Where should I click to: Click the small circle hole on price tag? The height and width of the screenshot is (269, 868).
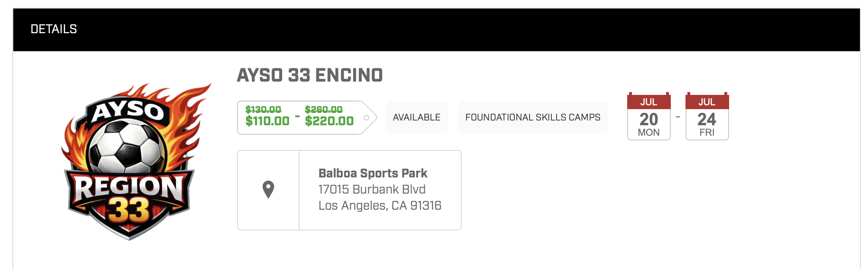coord(366,118)
